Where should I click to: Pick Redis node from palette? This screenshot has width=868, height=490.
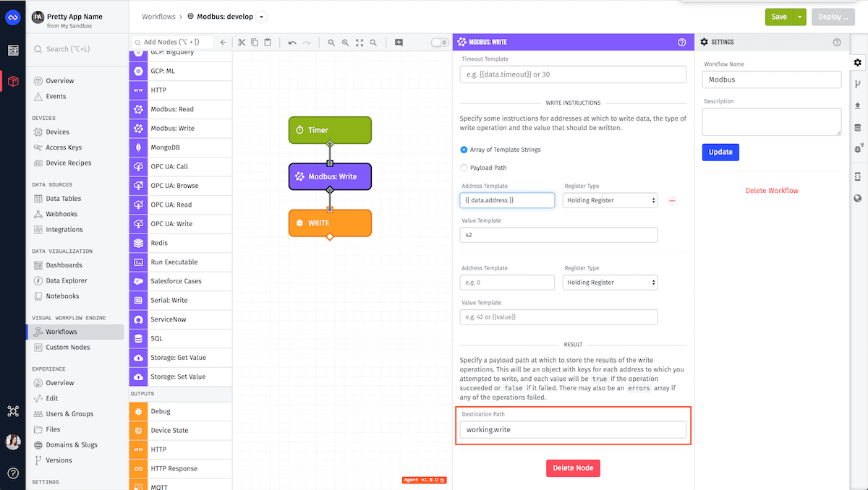(181, 243)
